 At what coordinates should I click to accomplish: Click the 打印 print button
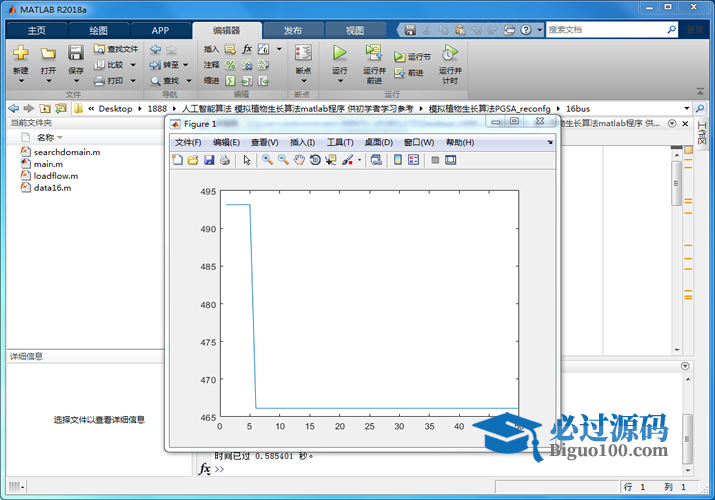coord(109,81)
